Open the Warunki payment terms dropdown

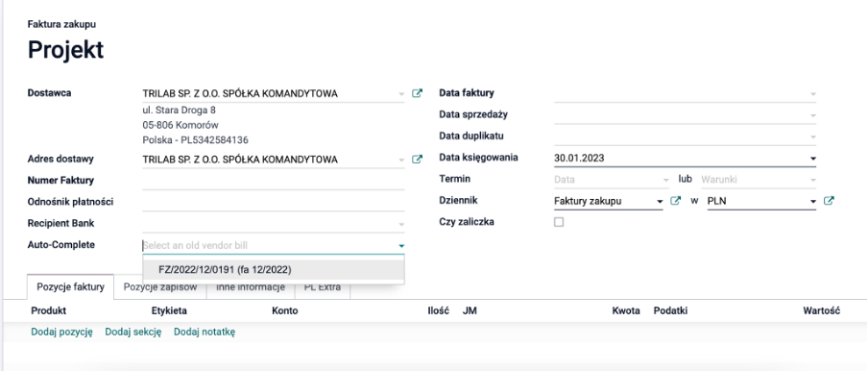tap(759, 180)
